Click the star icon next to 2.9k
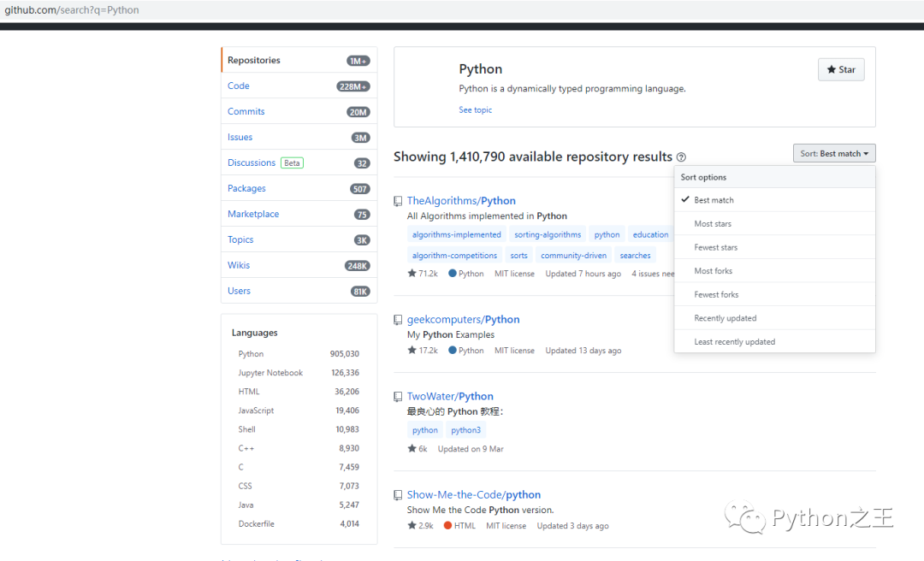This screenshot has width=924, height=561. click(x=412, y=526)
